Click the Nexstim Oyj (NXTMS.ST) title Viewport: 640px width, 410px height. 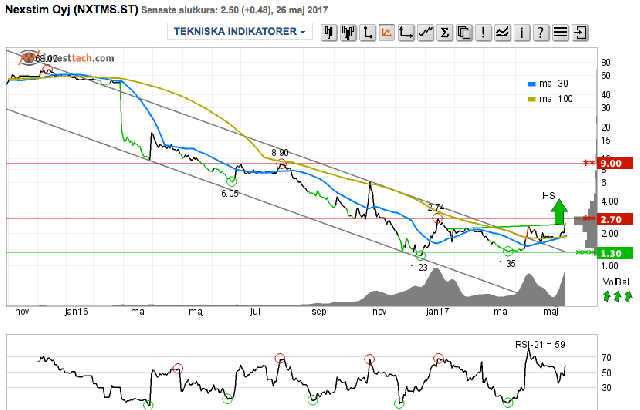click(x=71, y=9)
